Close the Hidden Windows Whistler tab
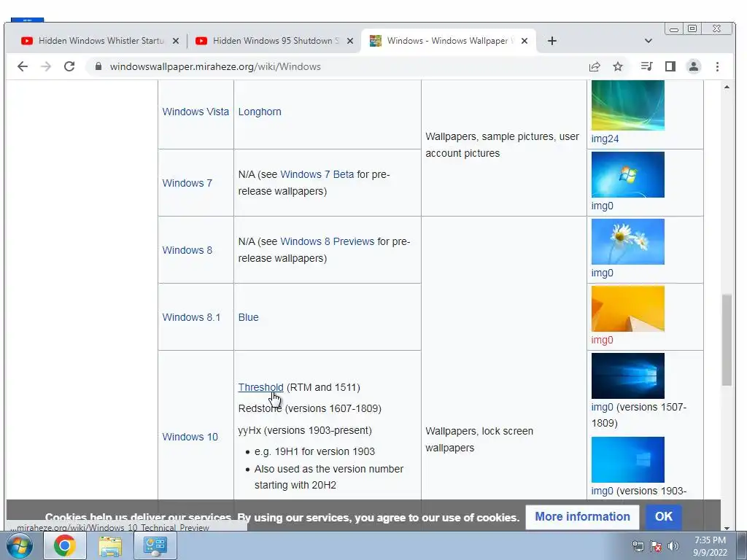The height and width of the screenshot is (560, 747). coord(176,41)
